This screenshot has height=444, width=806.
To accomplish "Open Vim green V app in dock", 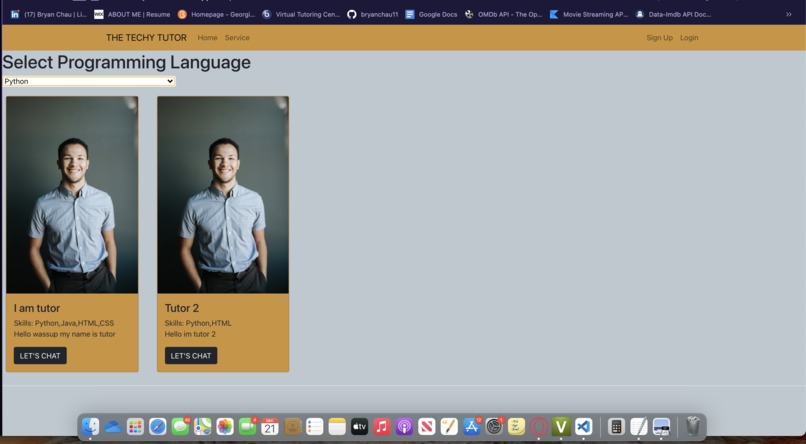I will point(561,427).
